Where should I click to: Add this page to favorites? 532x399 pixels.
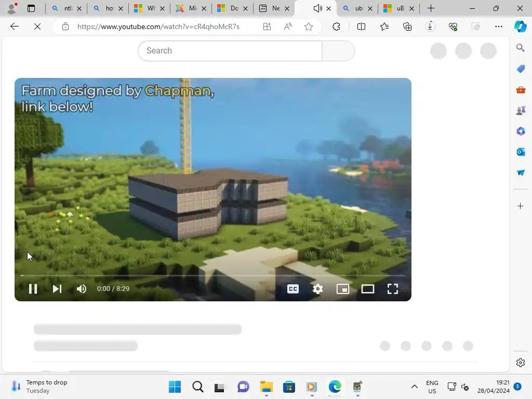coord(309,26)
